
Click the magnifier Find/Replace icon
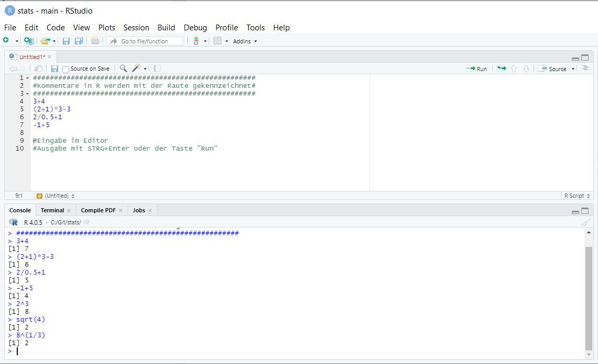(123, 69)
